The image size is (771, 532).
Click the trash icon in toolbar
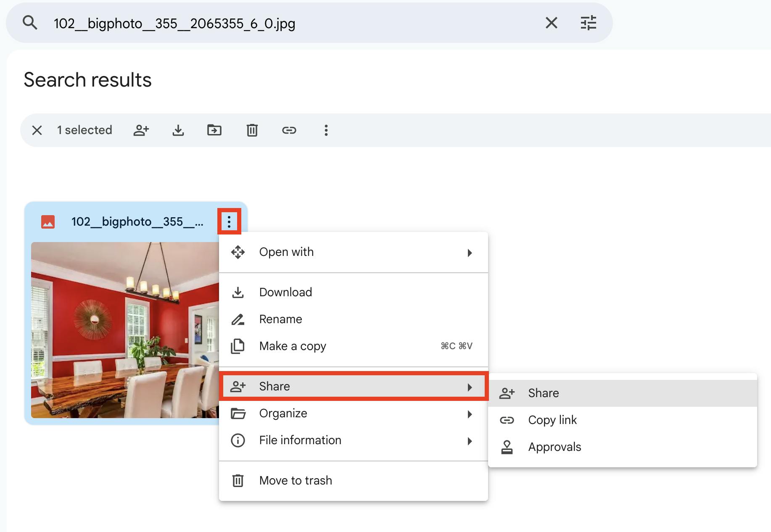(252, 130)
